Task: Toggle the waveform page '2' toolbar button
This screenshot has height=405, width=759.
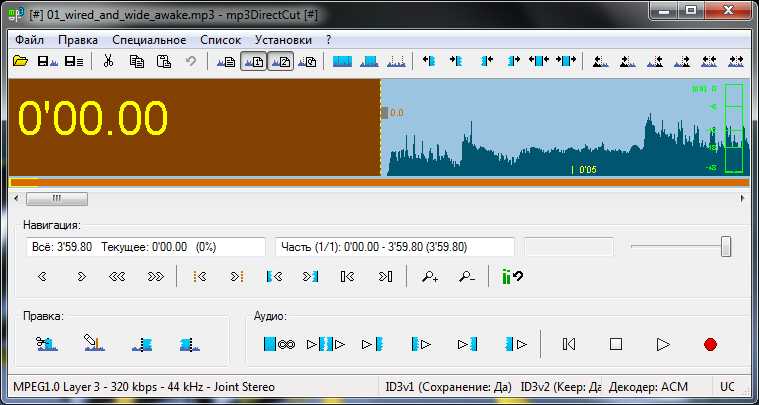Action: (x=280, y=61)
